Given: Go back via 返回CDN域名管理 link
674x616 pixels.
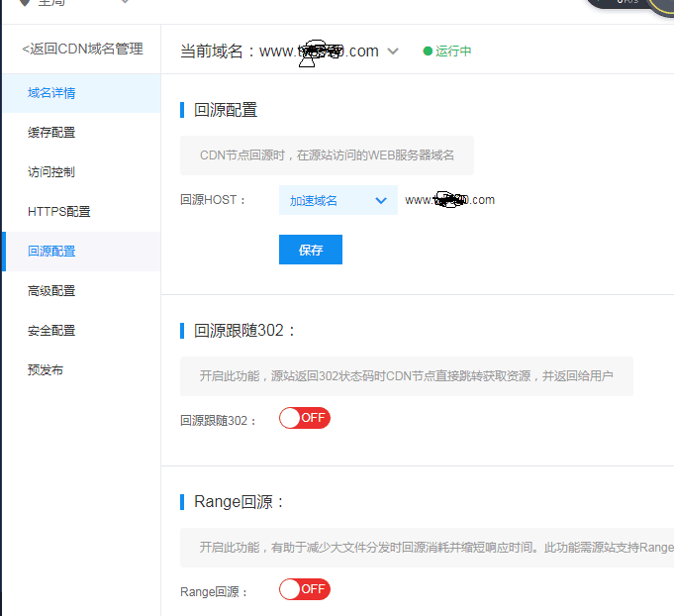Looking at the screenshot, I should (x=82, y=49).
